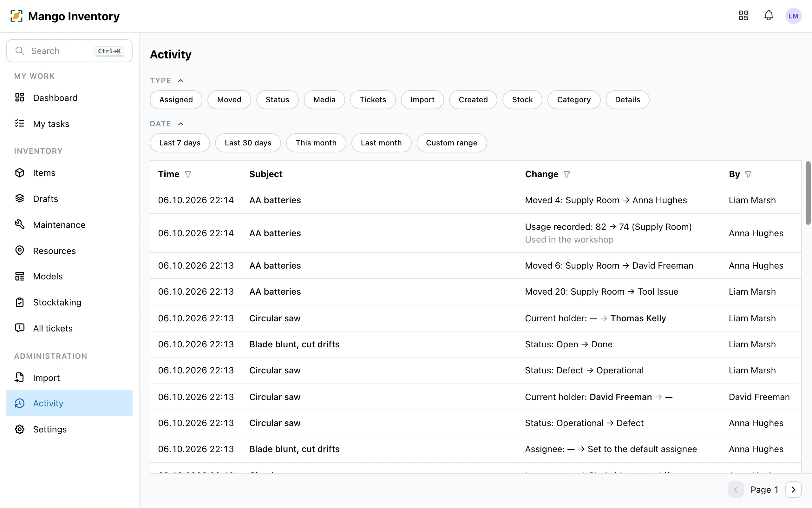Toggle the Import type filter chip
812x508 pixels.
pos(422,99)
